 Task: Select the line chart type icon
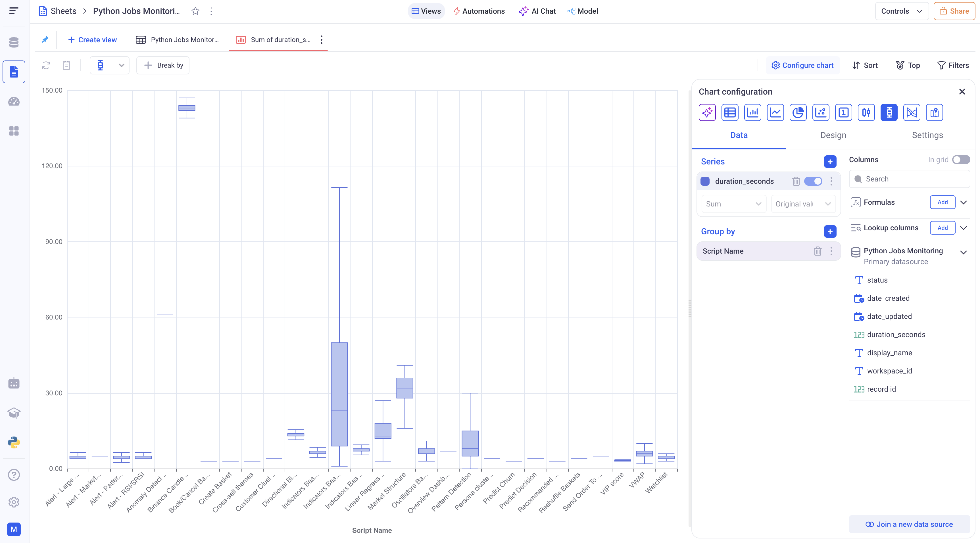tap(775, 112)
